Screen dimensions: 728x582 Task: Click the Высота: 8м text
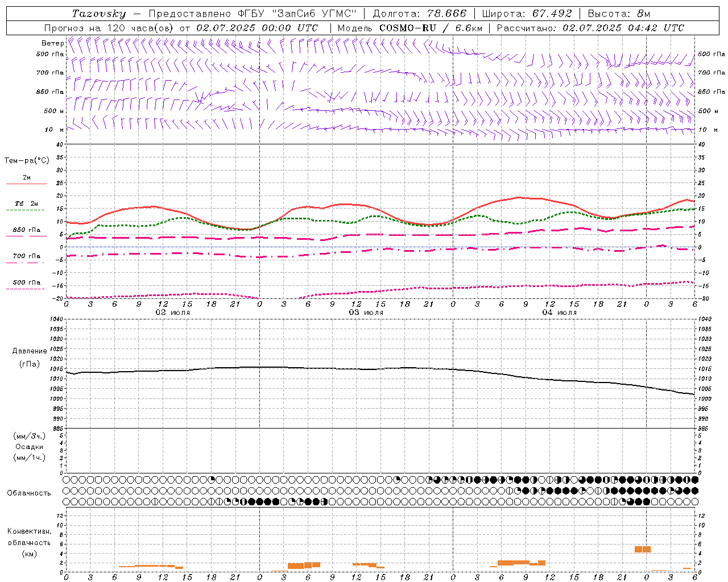pyautogui.click(x=619, y=14)
